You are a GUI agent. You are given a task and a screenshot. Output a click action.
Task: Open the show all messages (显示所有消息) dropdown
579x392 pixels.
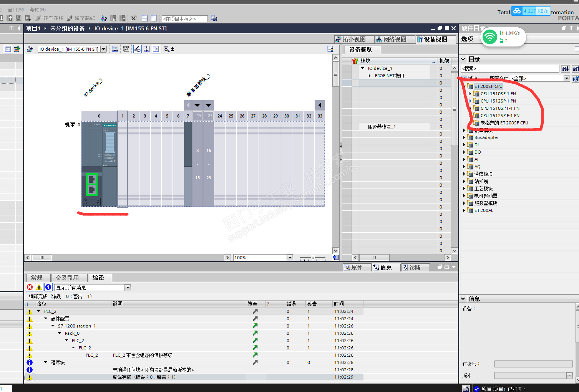tap(128, 288)
